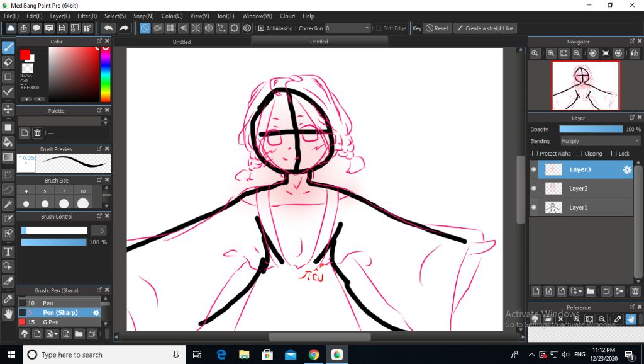Screen dimensions: 644x364
Task: Open the Snap menu
Action: pyautogui.click(x=143, y=16)
